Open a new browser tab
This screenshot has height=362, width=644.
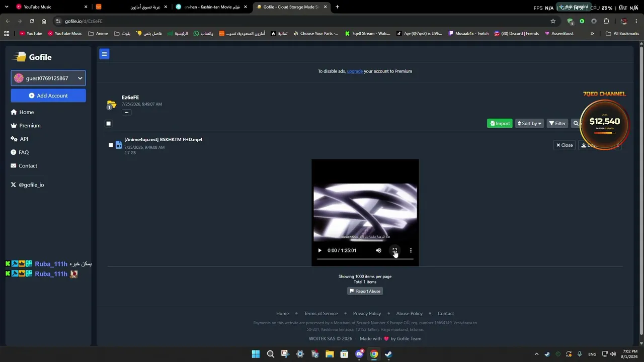337,7
